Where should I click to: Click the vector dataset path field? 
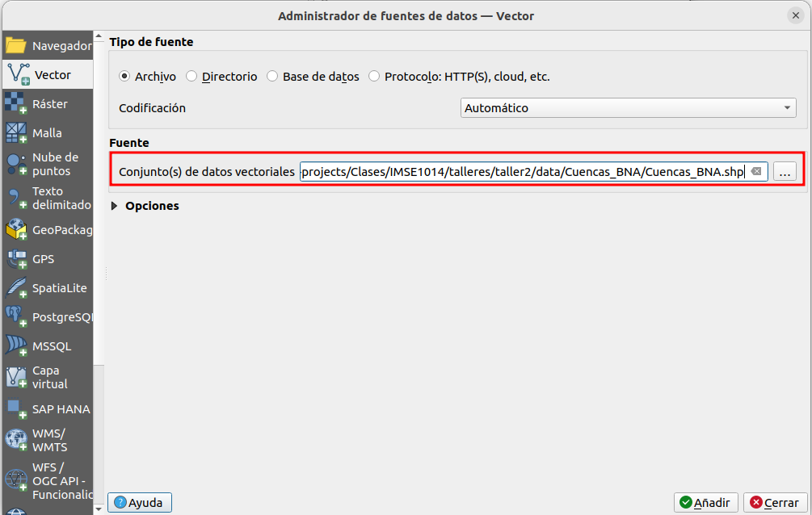click(x=522, y=172)
